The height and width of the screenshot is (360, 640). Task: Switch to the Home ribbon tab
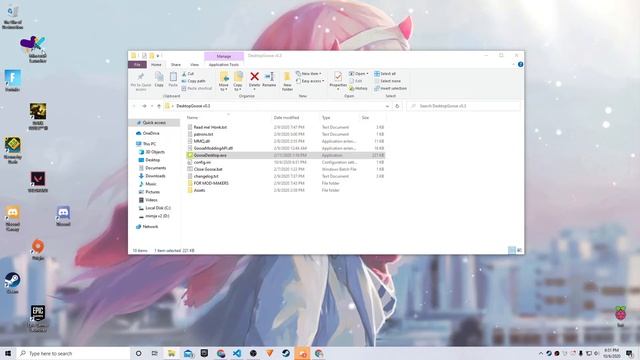point(156,64)
